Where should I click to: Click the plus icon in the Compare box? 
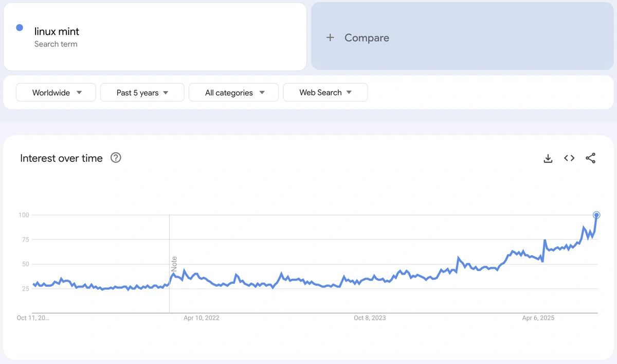pyautogui.click(x=330, y=37)
